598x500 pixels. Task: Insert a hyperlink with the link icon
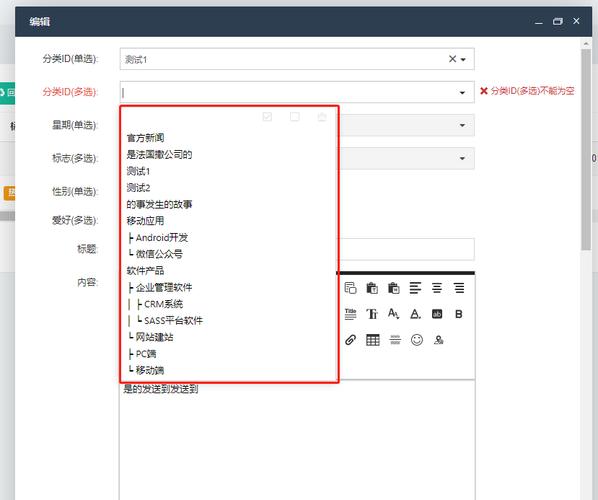point(350,339)
